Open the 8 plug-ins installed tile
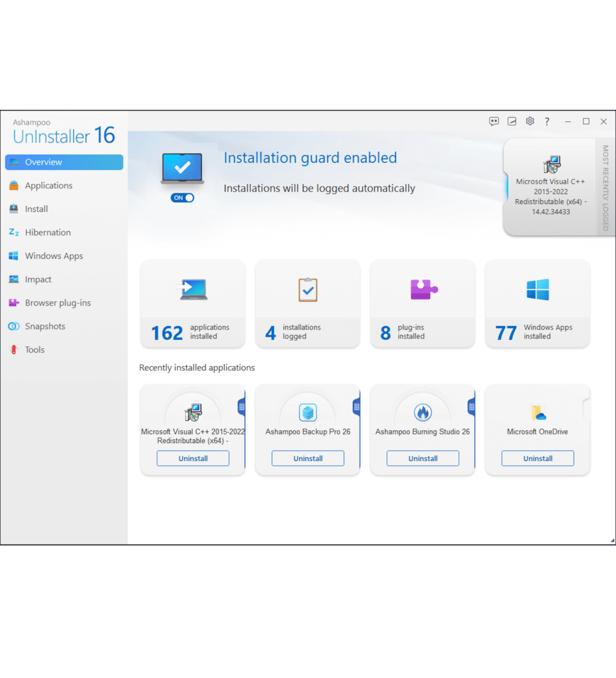Viewport: 616px width, 678px height. click(x=423, y=303)
